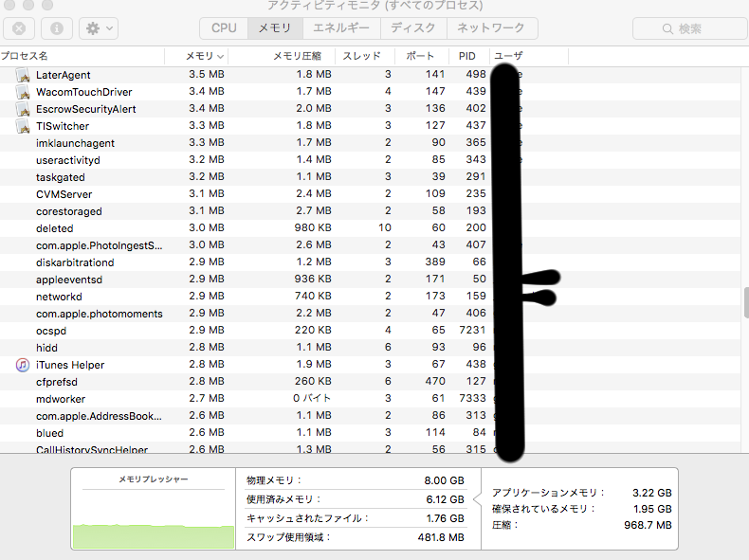Select the useractivityd process
Viewport: 749px width, 560px height.
pos(68,160)
